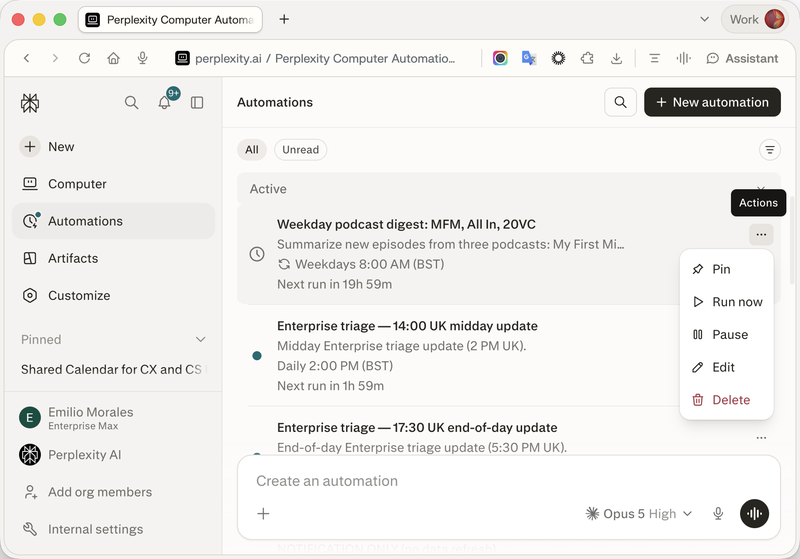
Task: Choose Run now from actions menu
Action: [x=727, y=302]
